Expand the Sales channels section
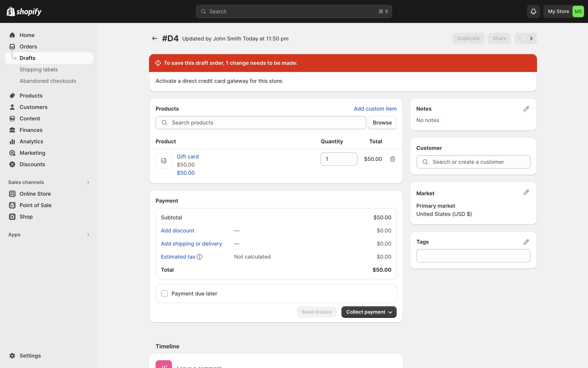The width and height of the screenshot is (588, 368). [x=88, y=182]
